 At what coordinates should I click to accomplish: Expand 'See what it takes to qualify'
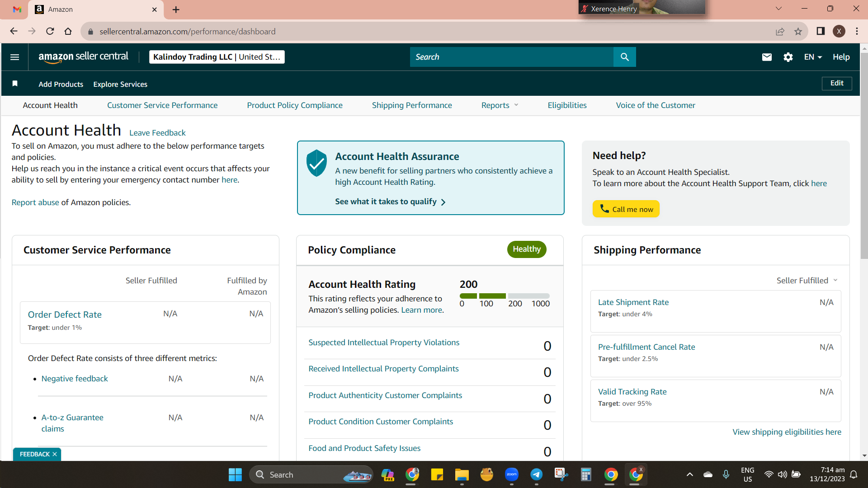click(x=390, y=202)
